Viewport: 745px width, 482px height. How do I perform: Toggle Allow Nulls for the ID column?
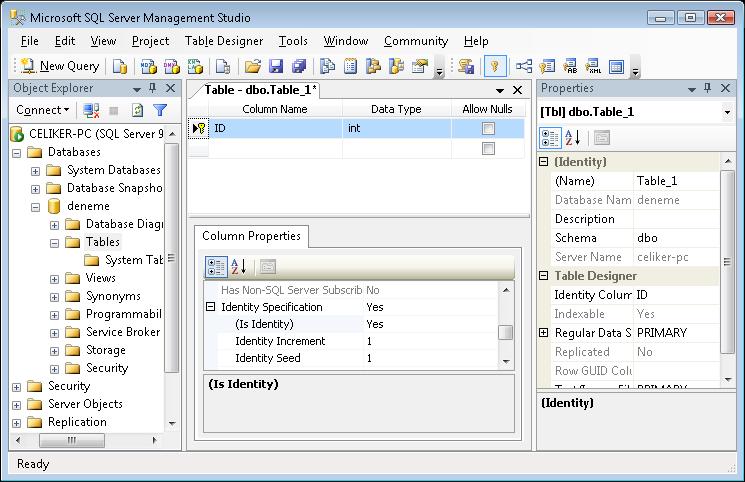[488, 128]
